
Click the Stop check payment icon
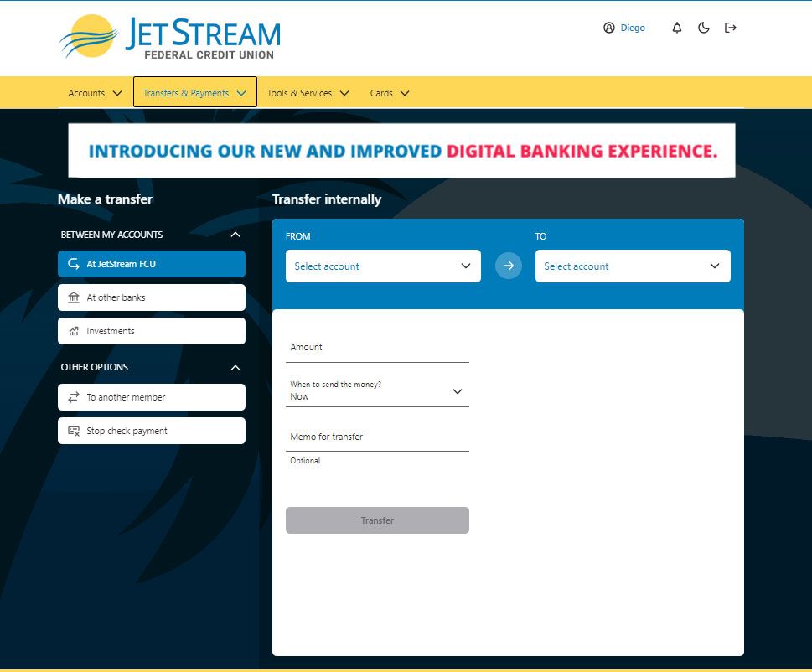(73, 430)
